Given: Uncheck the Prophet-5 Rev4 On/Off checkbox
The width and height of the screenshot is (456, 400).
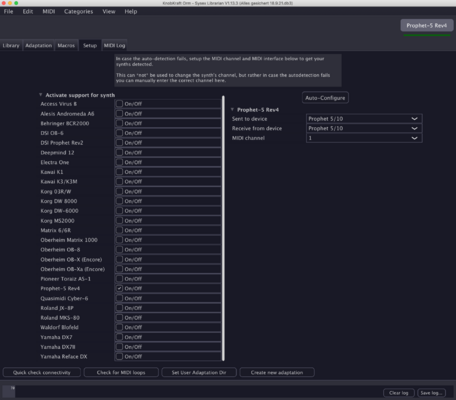Looking at the screenshot, I should click(x=119, y=288).
